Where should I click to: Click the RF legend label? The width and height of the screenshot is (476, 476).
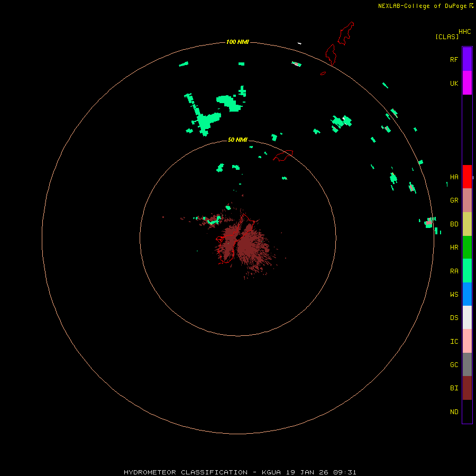(x=454, y=59)
